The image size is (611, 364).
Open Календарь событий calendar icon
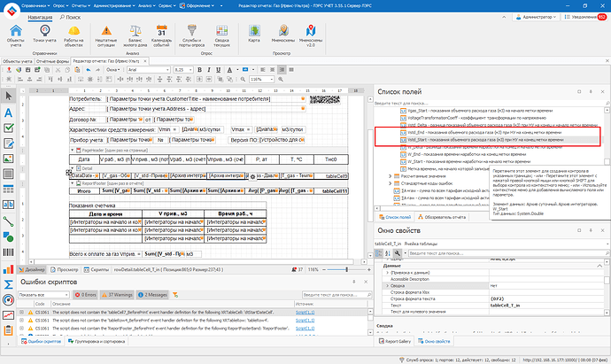(161, 35)
